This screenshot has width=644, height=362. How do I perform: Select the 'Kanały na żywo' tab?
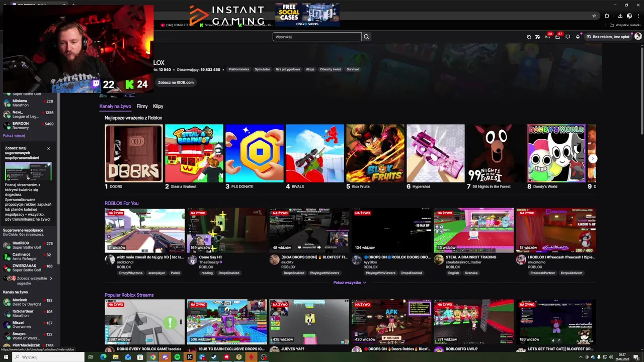[115, 106]
